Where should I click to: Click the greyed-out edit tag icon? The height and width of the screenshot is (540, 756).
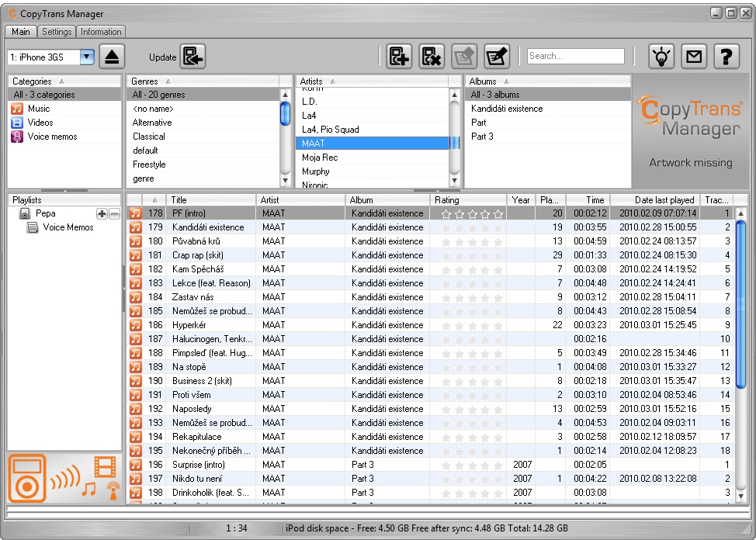point(464,57)
